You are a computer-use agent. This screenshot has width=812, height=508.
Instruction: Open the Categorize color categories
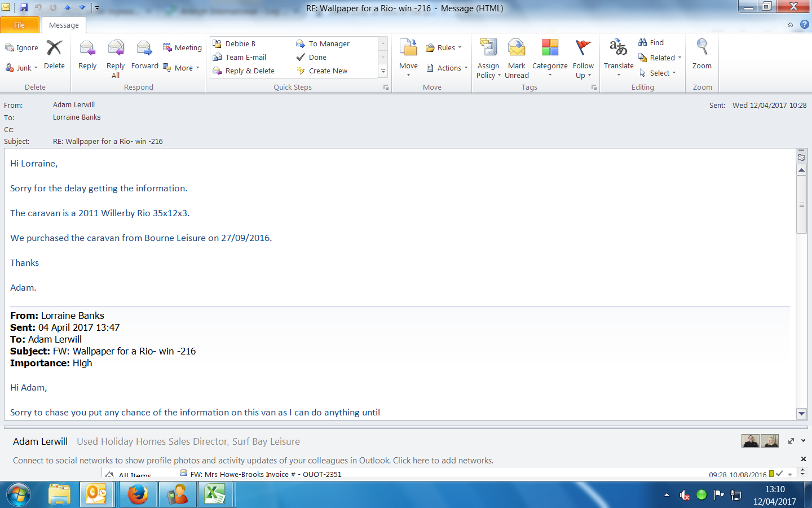click(550, 58)
